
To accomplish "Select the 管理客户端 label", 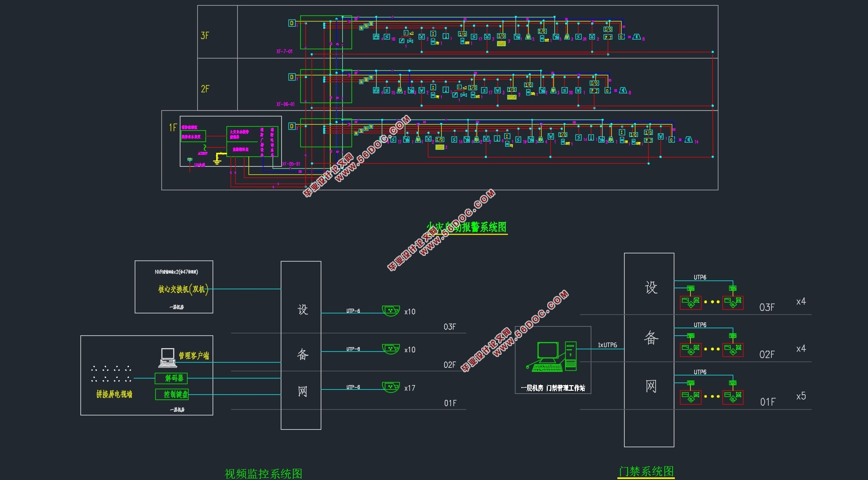I will pos(194,355).
